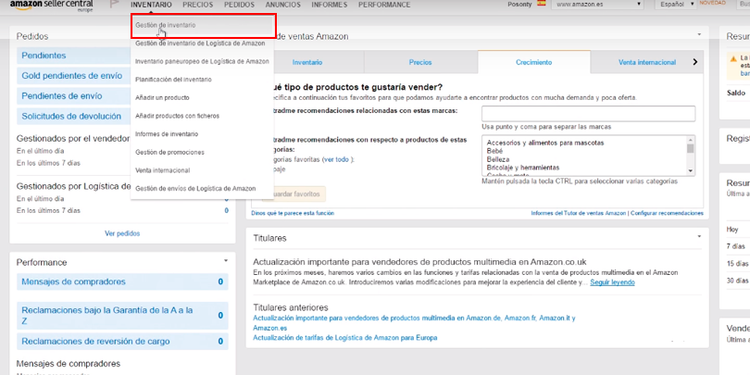The width and height of the screenshot is (750, 375).
Task: Switch to the Inventario tab in the tutor widget
Action: point(307,62)
